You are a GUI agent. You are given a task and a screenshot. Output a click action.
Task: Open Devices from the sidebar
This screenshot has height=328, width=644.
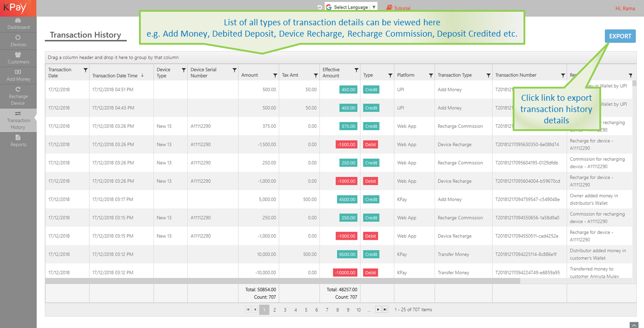pos(18,41)
